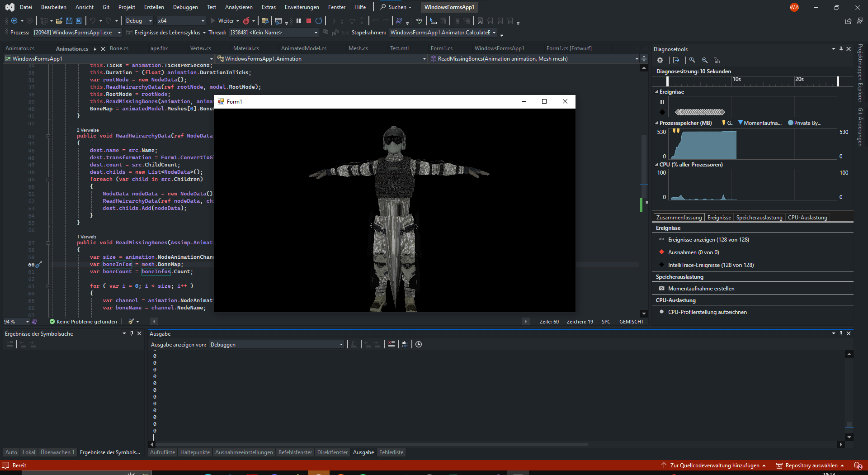
Task: Switch to the Bone.cs editor tab
Action: tap(119, 48)
